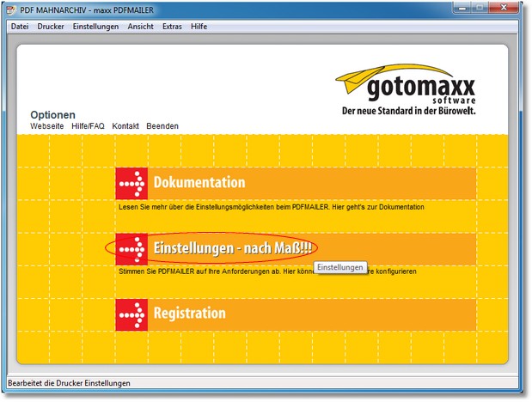Select the 'Einstellungen - nach Maß!!!' banner heading
The width and height of the screenshot is (532, 402).
[232, 248]
